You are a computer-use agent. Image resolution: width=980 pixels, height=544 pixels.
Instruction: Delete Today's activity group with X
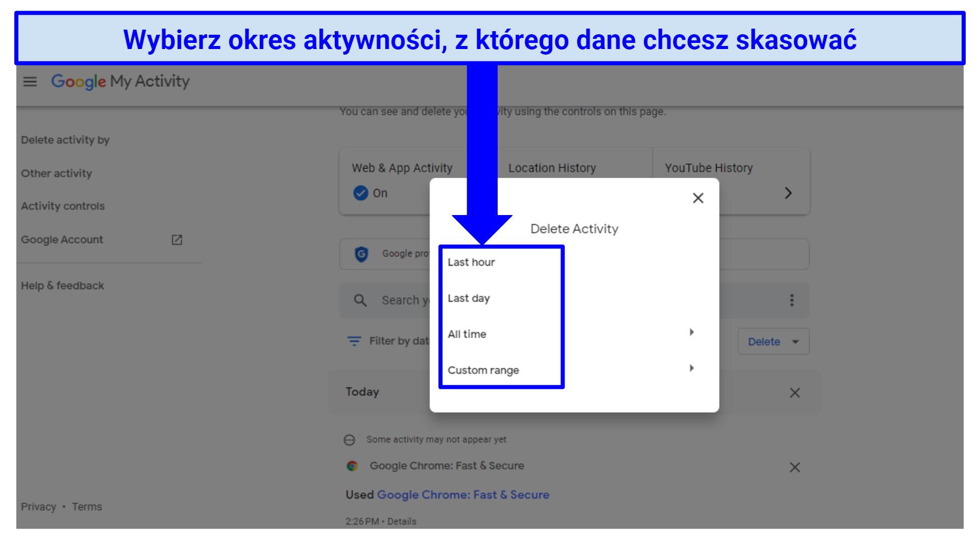(795, 393)
